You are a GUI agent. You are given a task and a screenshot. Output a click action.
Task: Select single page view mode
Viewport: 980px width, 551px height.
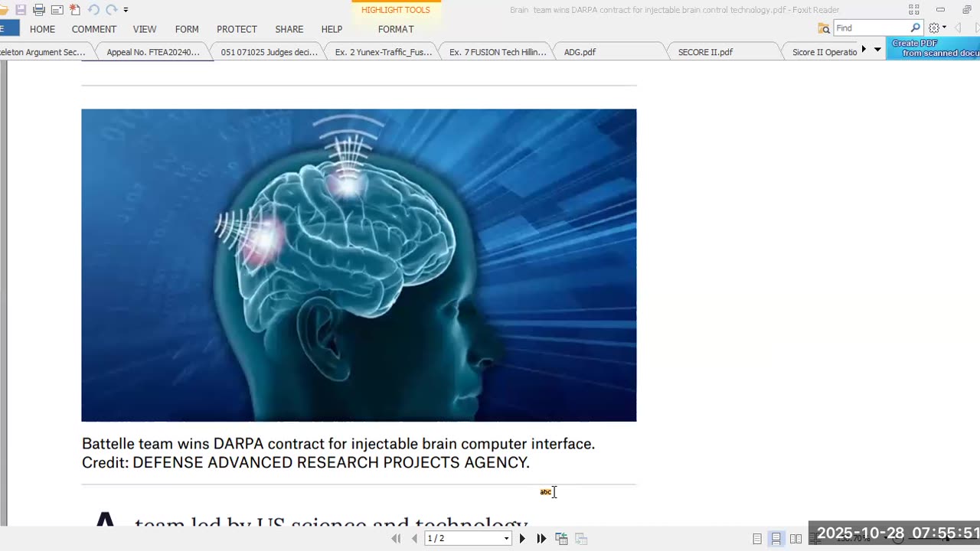(757, 539)
